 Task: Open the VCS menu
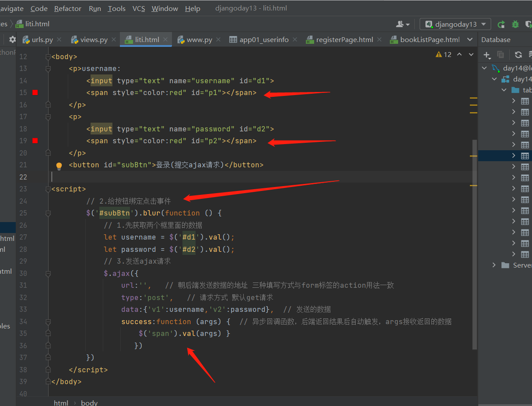(x=139, y=8)
